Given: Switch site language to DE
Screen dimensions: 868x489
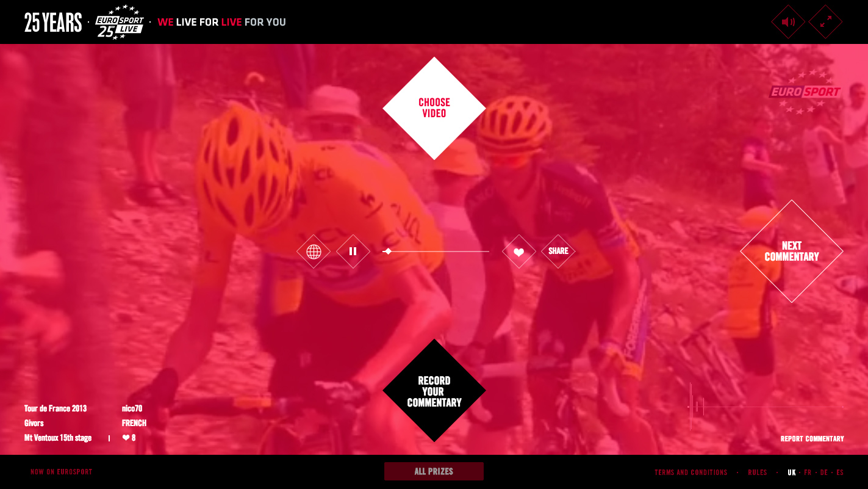Looking at the screenshot, I should pos(824,473).
